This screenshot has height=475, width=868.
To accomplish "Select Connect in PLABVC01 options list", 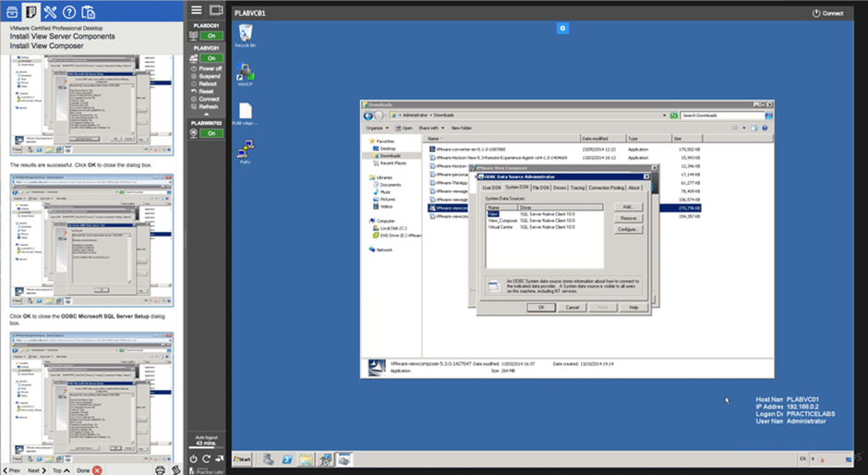I will 205,99.
